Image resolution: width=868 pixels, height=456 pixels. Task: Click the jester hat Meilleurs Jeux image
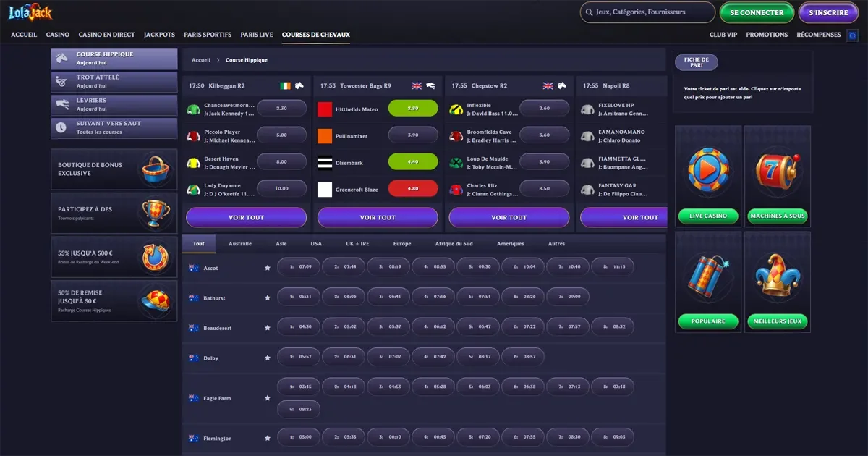[x=778, y=277]
